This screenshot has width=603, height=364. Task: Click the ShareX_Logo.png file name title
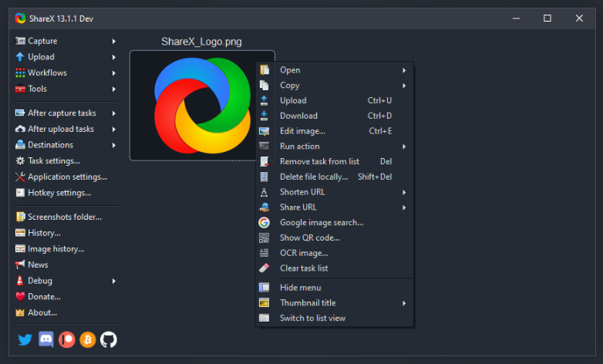[201, 42]
